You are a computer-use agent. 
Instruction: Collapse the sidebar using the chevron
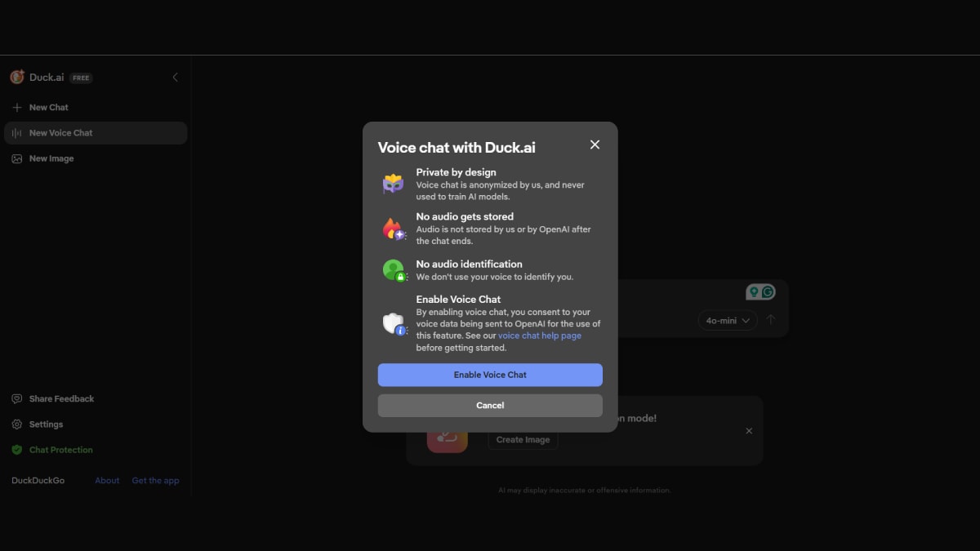click(175, 77)
